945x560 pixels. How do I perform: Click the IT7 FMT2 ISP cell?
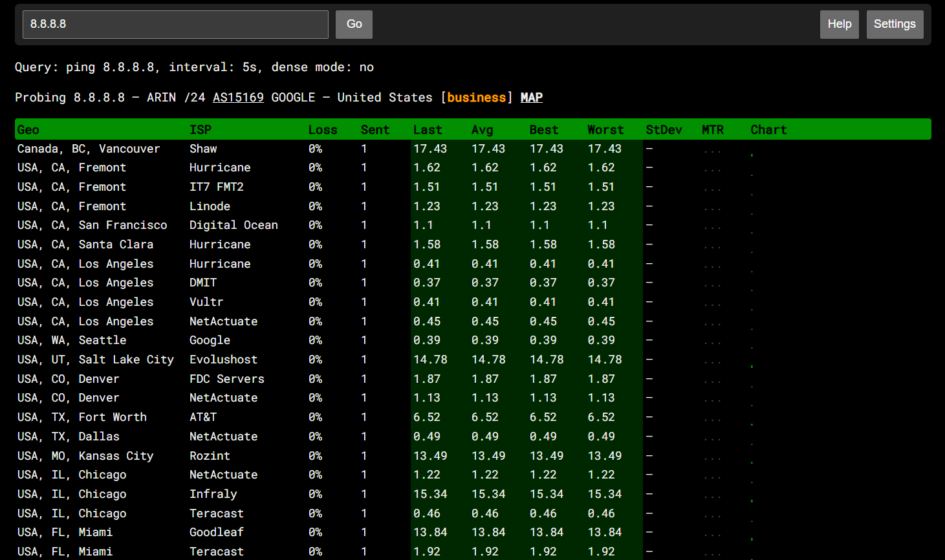(217, 187)
